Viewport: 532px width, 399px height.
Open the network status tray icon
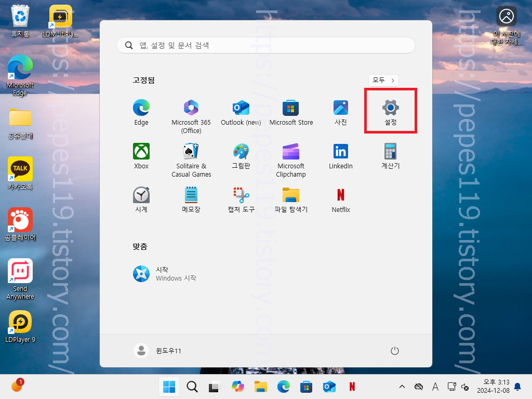tap(451, 387)
